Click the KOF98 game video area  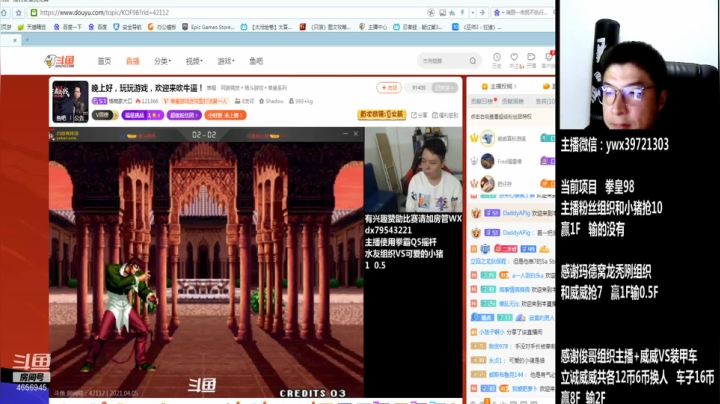point(206,269)
